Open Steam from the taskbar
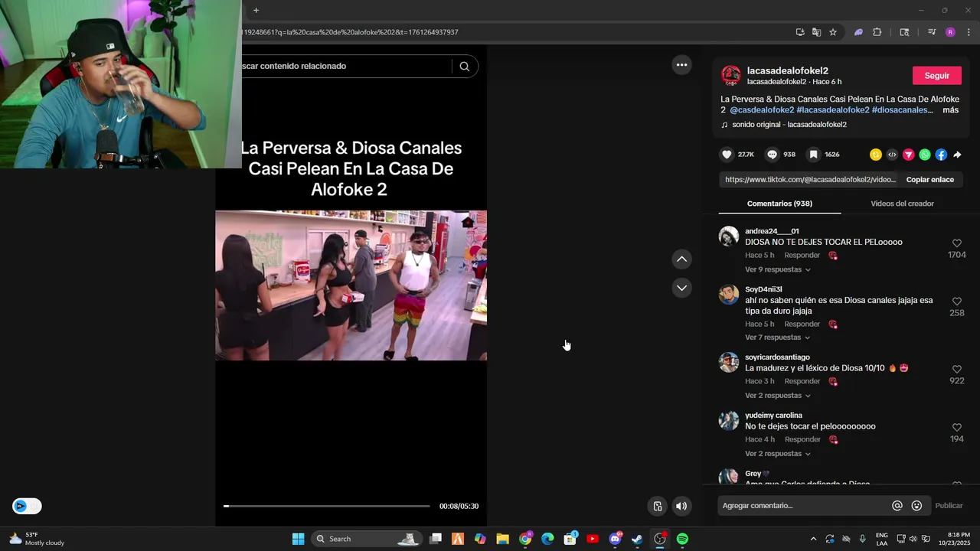 (637, 539)
